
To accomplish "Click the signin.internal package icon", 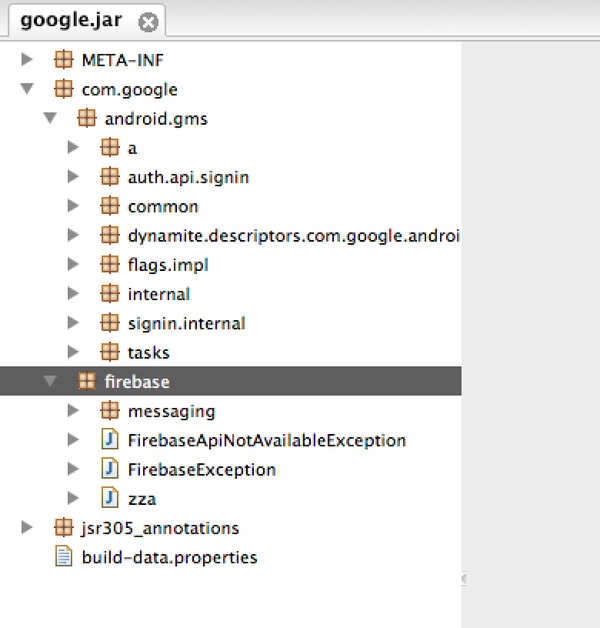I will (110, 323).
